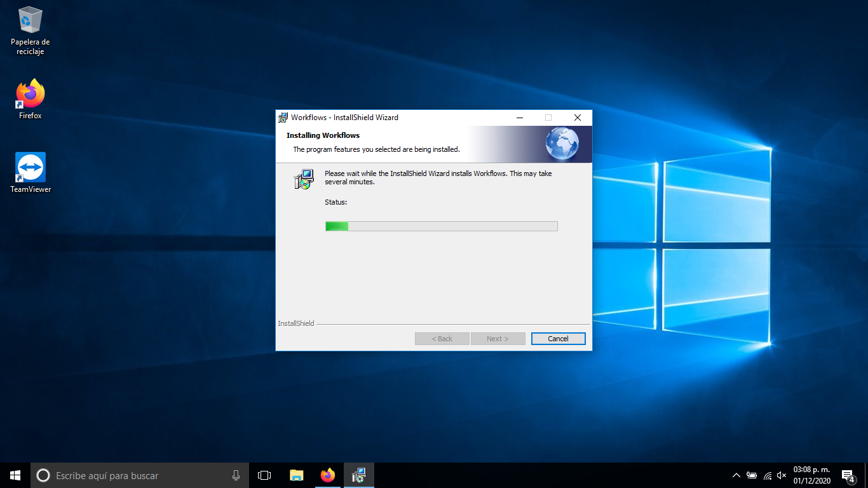Open the InstallShield title bar system menu icon
868x488 pixels.
(283, 118)
